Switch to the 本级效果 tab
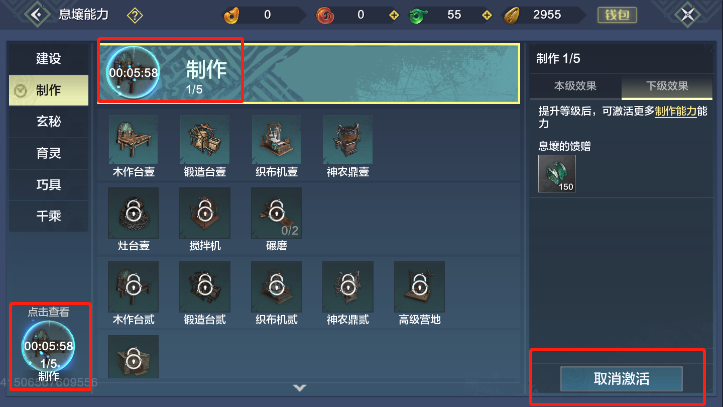The height and width of the screenshot is (407, 723). click(575, 86)
